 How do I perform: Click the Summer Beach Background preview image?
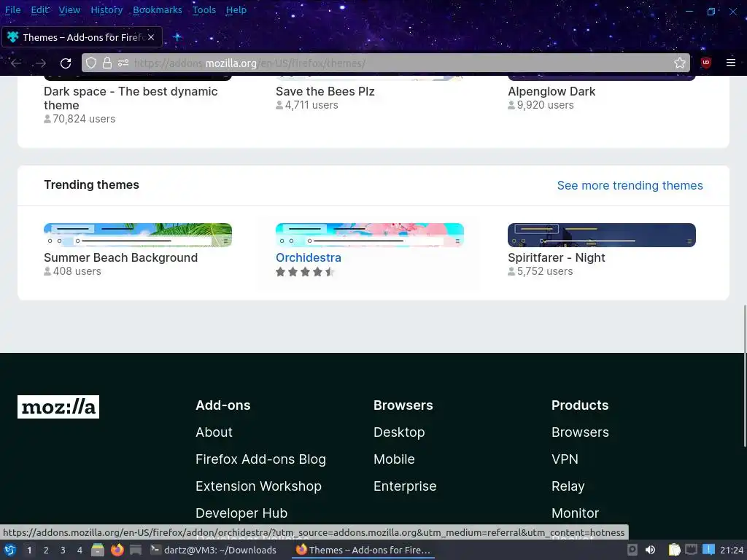click(138, 235)
